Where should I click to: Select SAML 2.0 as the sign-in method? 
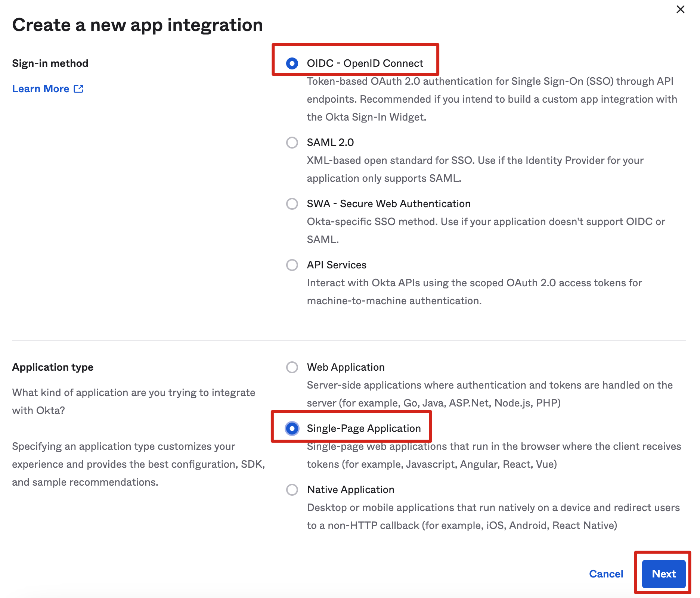(292, 143)
